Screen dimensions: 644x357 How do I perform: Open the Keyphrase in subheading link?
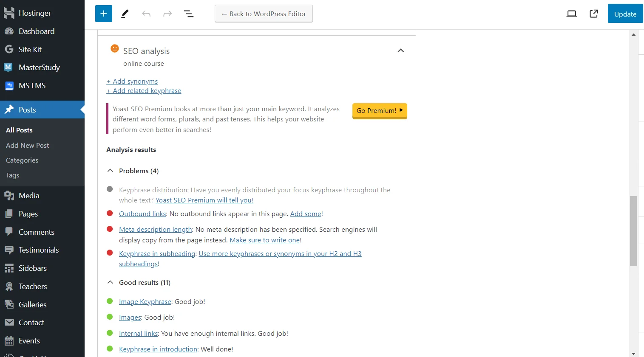tap(157, 254)
